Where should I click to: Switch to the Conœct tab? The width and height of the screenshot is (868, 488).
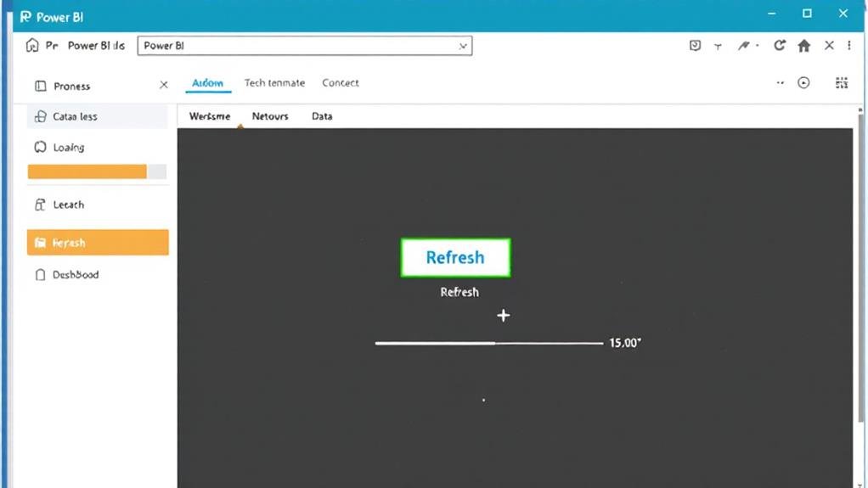341,83
